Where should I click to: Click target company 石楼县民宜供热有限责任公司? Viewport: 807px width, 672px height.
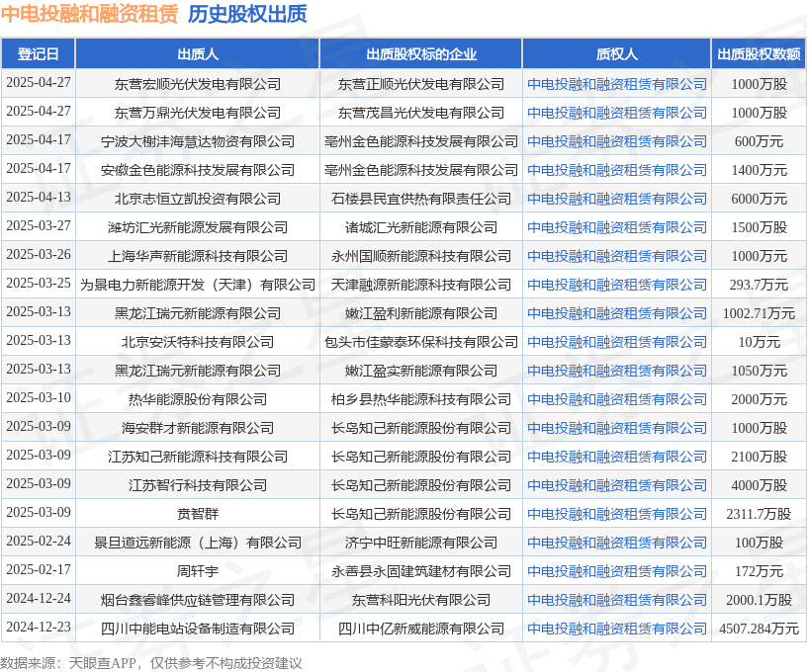[421, 199]
